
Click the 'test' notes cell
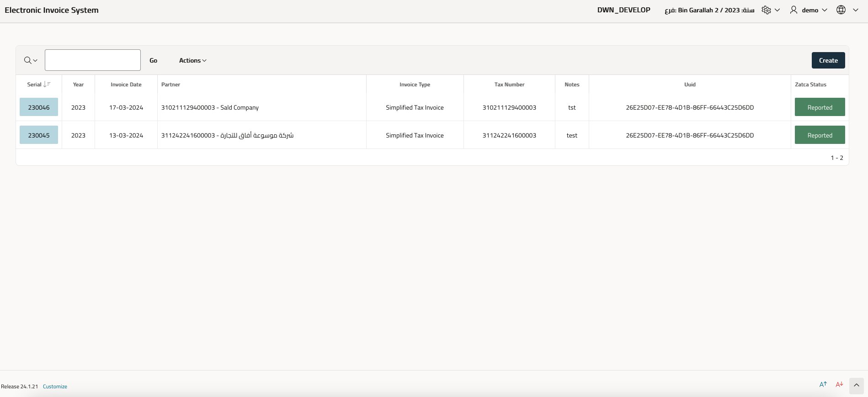tap(572, 135)
